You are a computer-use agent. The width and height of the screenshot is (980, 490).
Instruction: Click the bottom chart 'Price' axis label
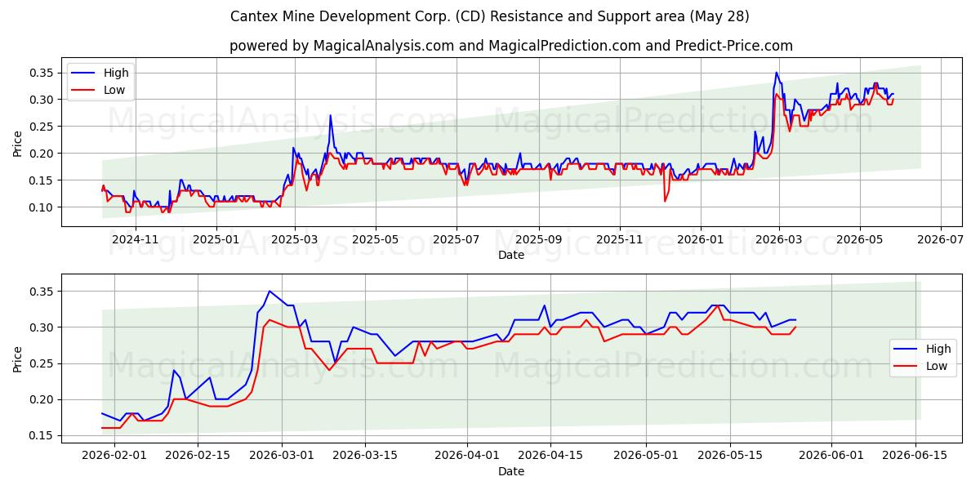pos(18,358)
